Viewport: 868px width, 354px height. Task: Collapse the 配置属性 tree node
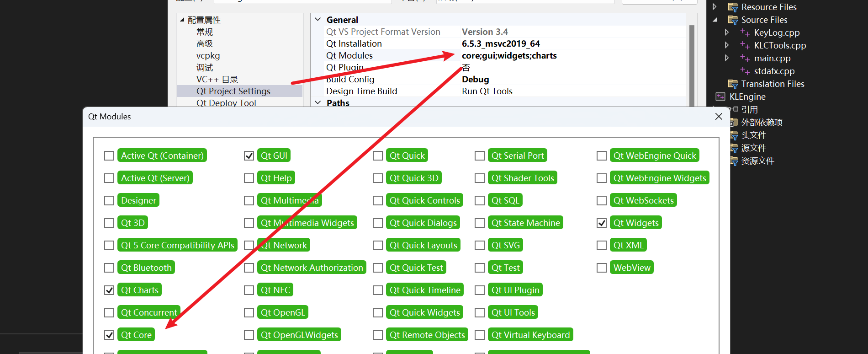[182, 20]
